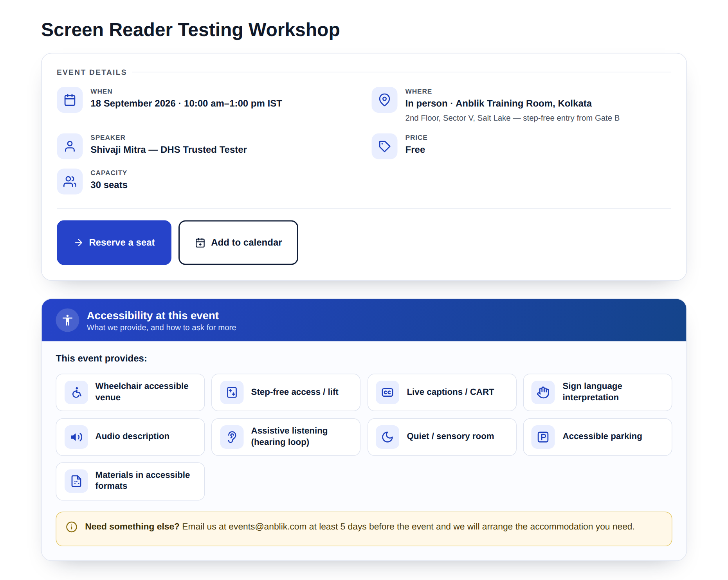Viewport: 728px width, 580px height.
Task: Click the assistive listening ear icon
Action: tap(232, 437)
